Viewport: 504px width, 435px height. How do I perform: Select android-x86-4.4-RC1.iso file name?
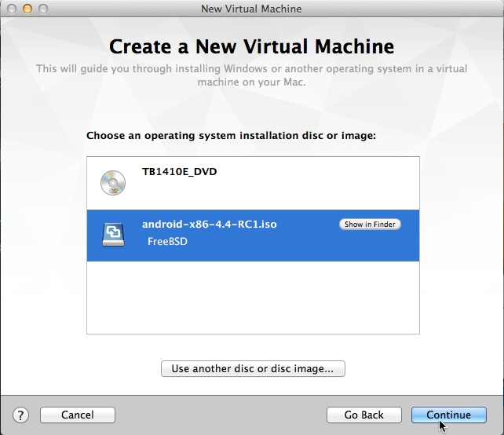point(210,224)
